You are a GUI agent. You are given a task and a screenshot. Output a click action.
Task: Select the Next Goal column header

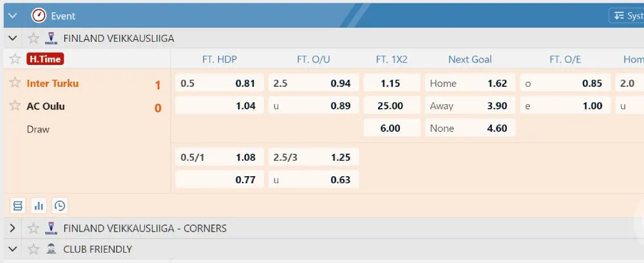tap(469, 59)
